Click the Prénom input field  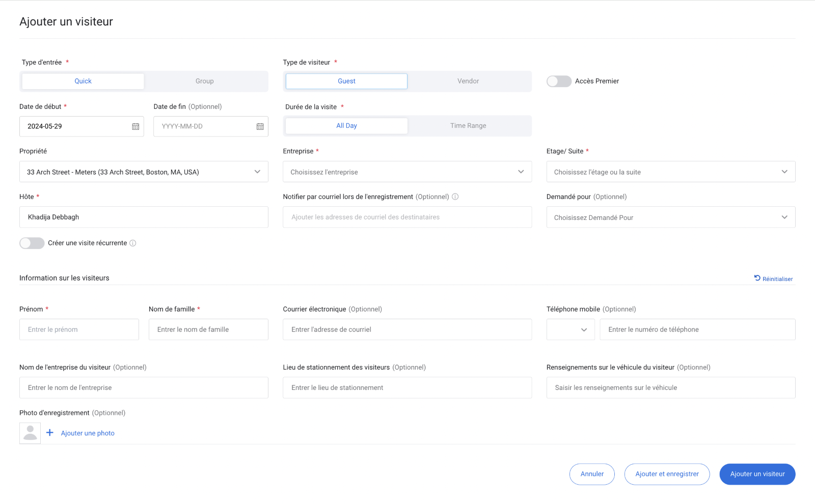tap(79, 330)
